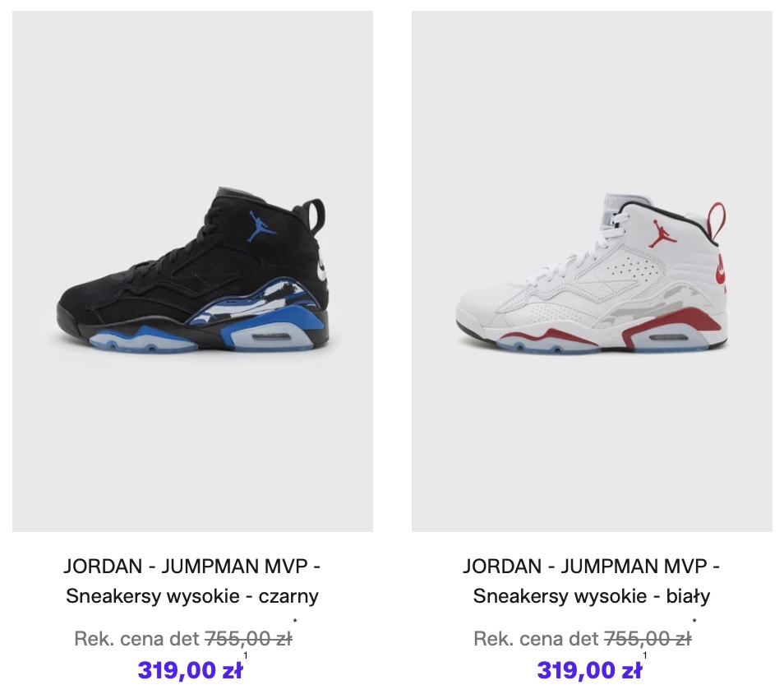The height and width of the screenshot is (694, 784).
Task: Click footnote 1 marker beside white sneaker price
Action: [x=645, y=655]
